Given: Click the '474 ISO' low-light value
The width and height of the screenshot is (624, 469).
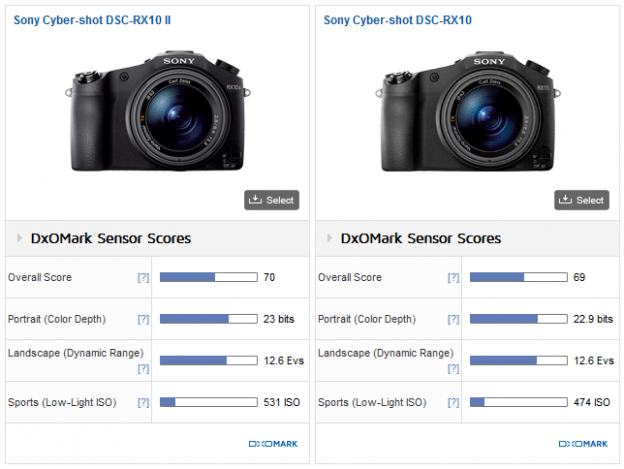Looking at the screenshot, I should [x=592, y=402].
